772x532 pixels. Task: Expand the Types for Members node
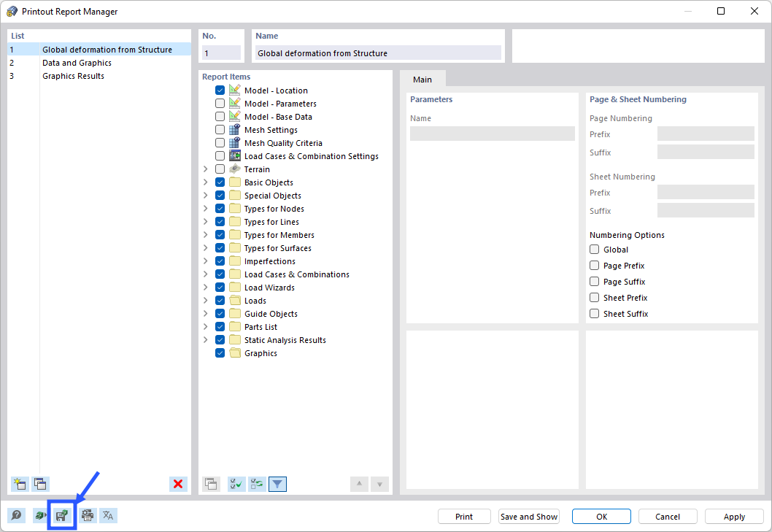point(206,234)
